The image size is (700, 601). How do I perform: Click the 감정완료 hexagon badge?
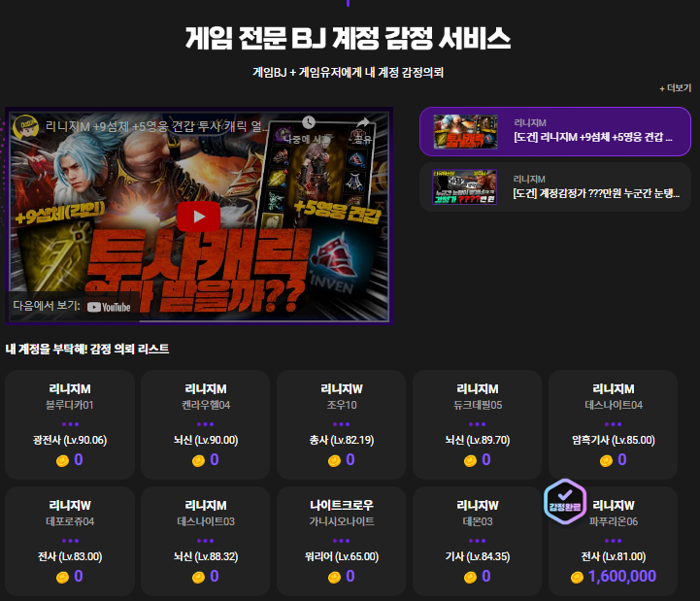coord(565,501)
